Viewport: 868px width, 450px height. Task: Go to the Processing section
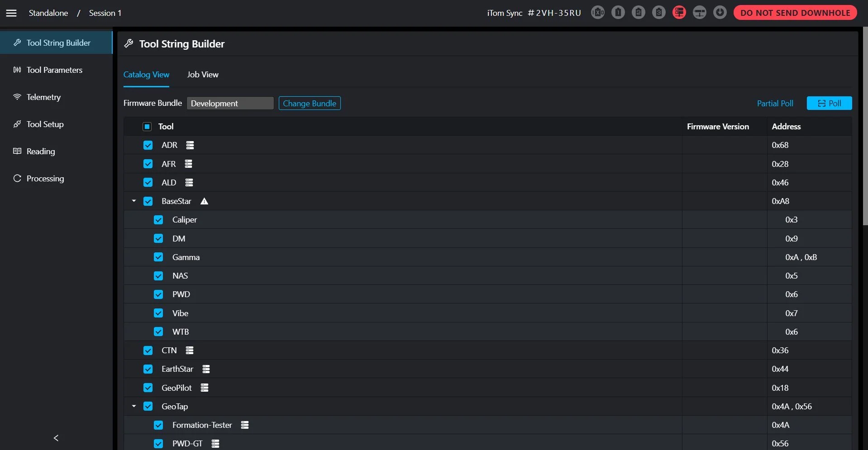pos(45,178)
